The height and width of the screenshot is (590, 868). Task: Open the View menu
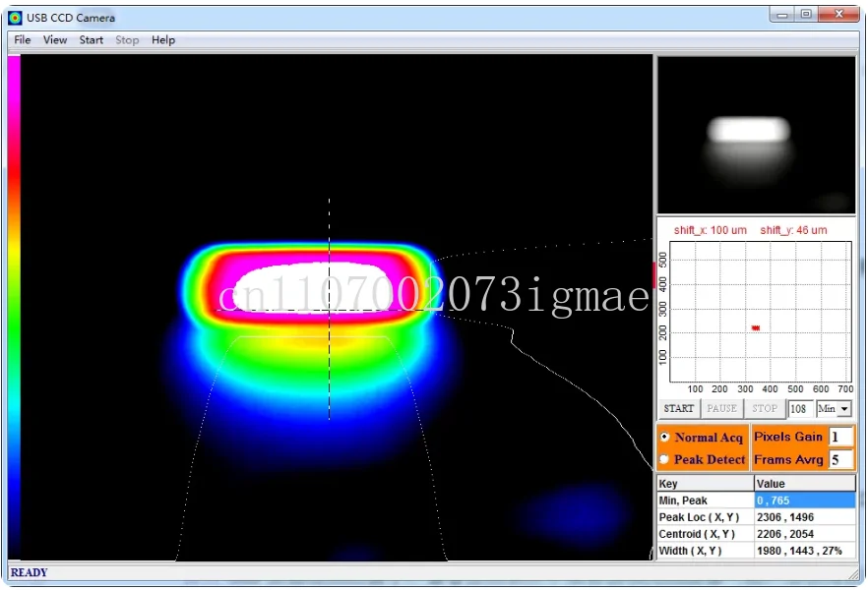55,39
